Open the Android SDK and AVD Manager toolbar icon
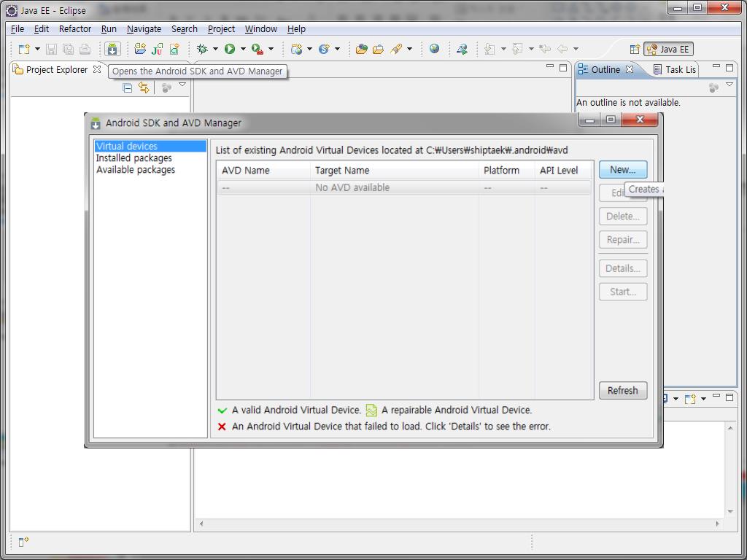747x560 pixels. click(x=112, y=49)
